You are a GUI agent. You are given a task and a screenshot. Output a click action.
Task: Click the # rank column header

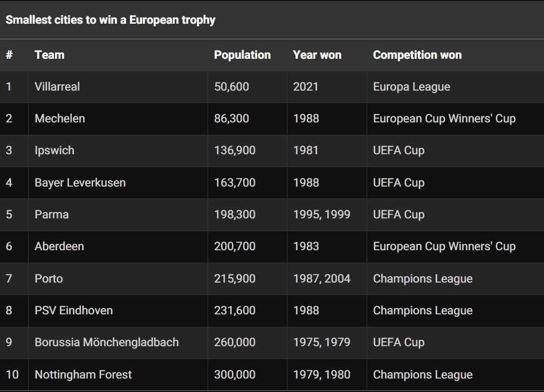click(9, 55)
